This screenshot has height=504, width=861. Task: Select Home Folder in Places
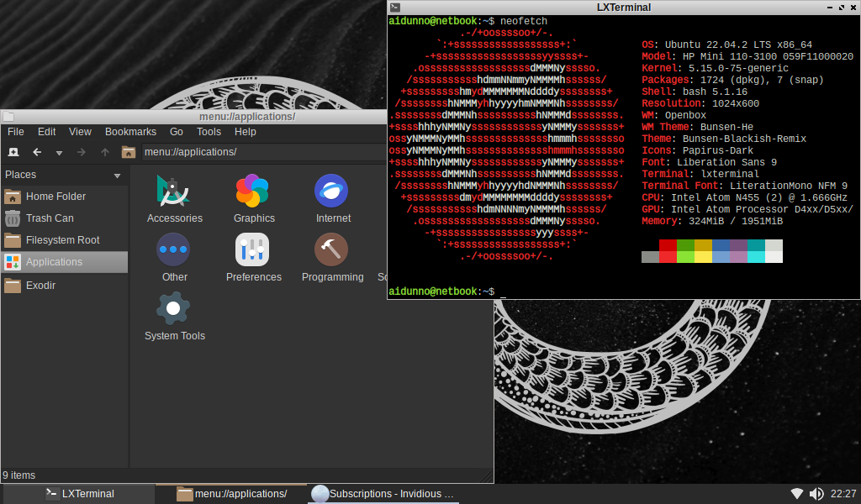[64, 197]
